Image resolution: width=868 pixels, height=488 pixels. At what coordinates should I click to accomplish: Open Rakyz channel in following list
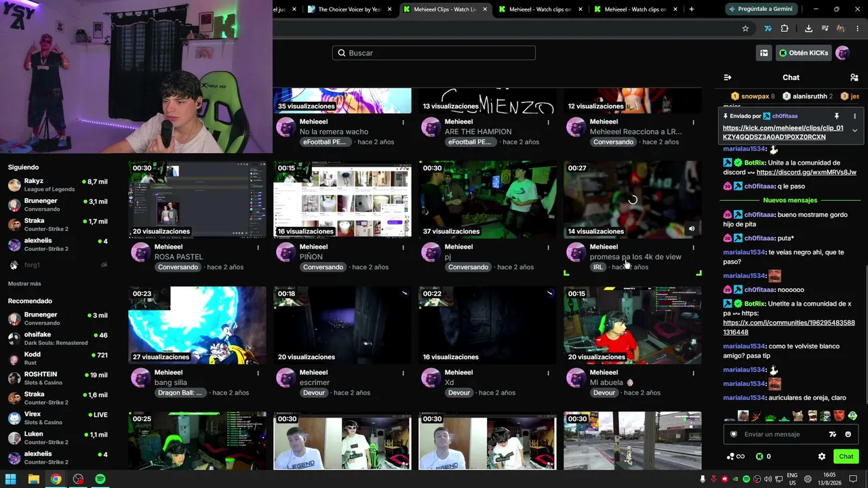pyautogui.click(x=58, y=185)
